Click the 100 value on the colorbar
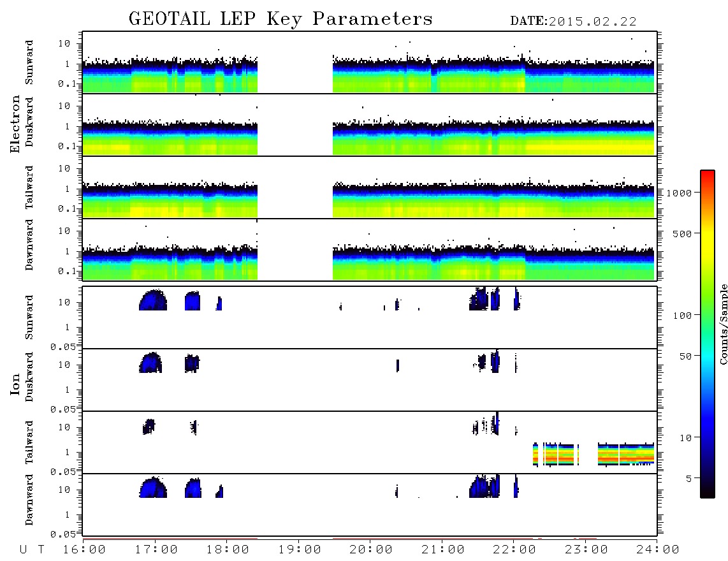 (682, 316)
